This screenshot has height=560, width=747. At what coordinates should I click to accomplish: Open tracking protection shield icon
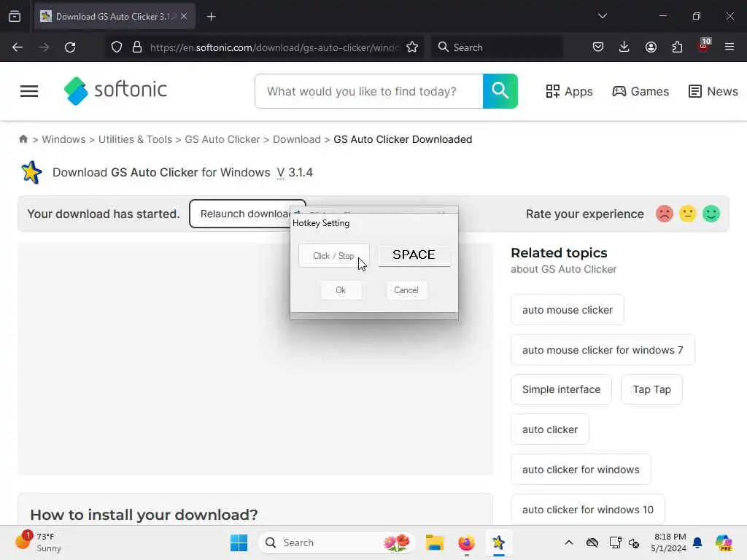pos(117,47)
